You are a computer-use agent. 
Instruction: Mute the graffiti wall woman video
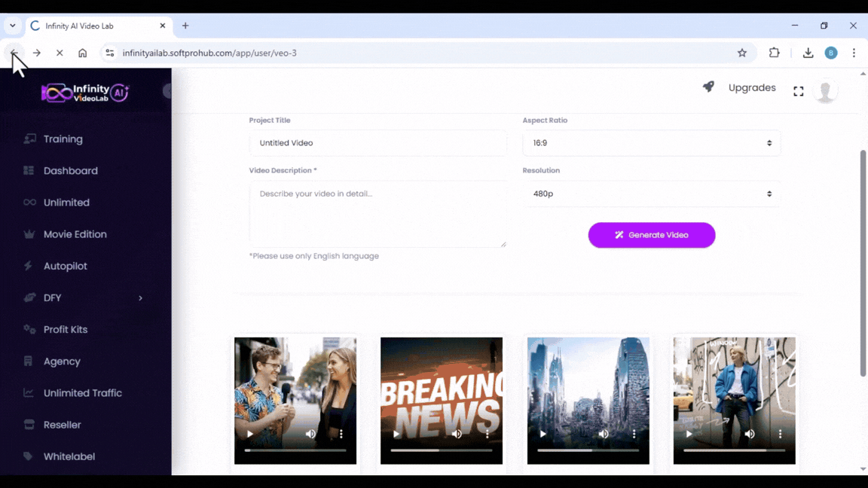[x=750, y=434]
